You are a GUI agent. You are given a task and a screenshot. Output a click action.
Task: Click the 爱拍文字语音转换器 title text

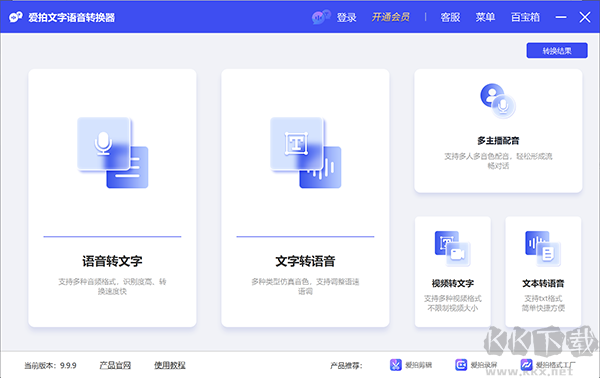coord(72,18)
